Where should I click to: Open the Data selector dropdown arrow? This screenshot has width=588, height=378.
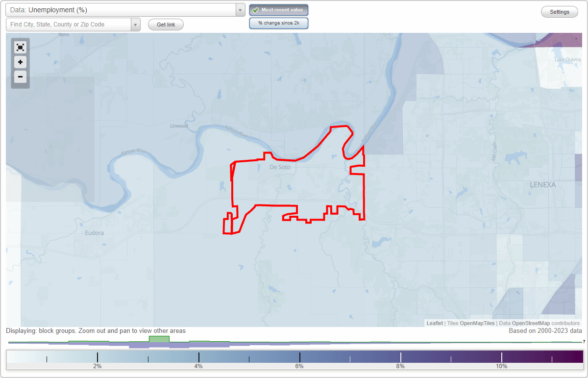pyautogui.click(x=239, y=9)
